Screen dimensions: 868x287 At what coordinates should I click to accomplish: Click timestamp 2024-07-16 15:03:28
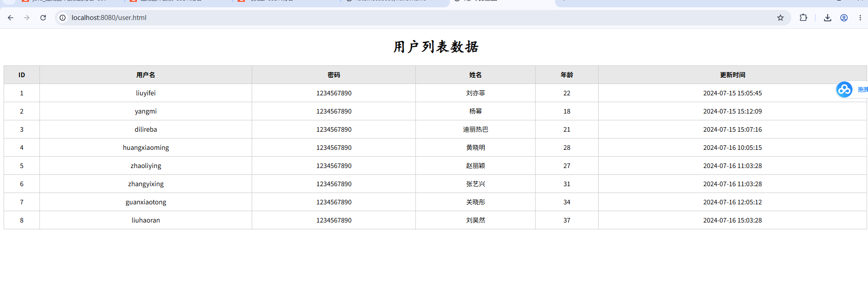point(732,220)
